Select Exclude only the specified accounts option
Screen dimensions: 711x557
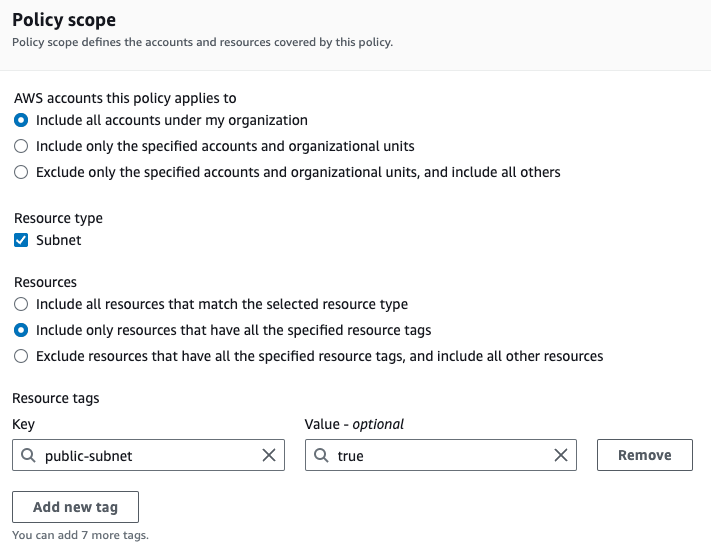click(x=21, y=172)
